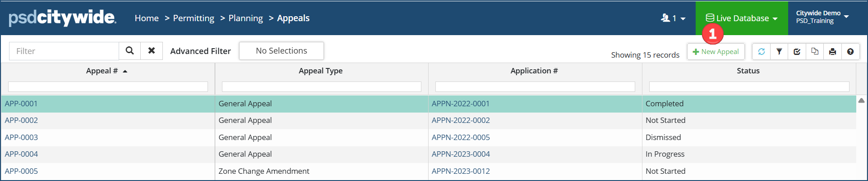
Task: Click the refresh records icon
Action: tap(762, 52)
